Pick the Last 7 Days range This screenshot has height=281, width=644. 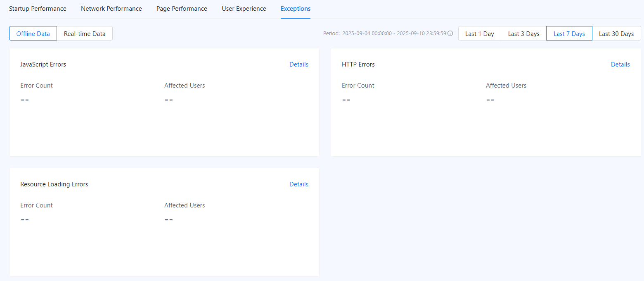point(569,34)
